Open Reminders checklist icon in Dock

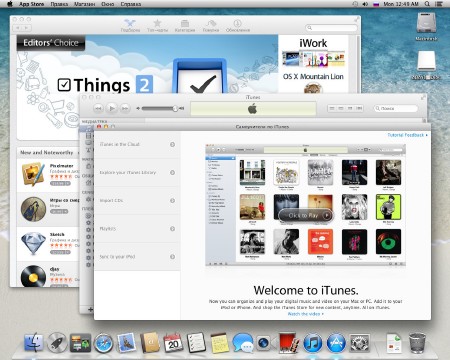(x=196, y=342)
